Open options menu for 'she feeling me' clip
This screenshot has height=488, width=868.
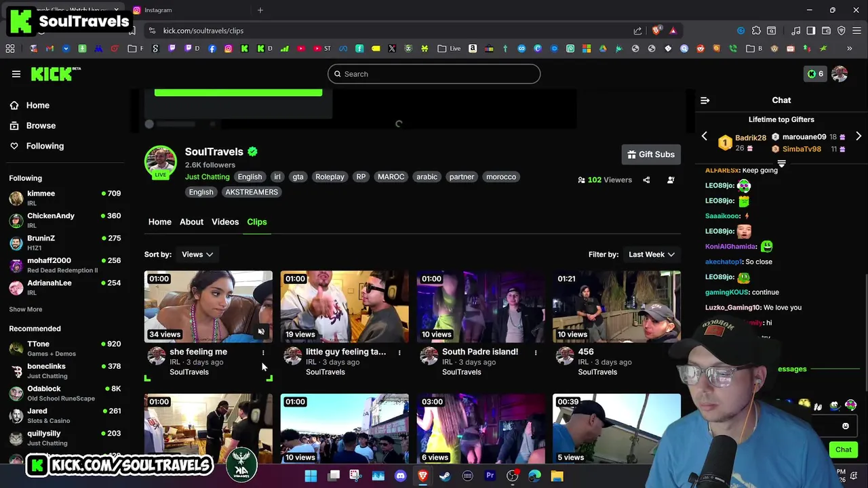click(x=263, y=352)
